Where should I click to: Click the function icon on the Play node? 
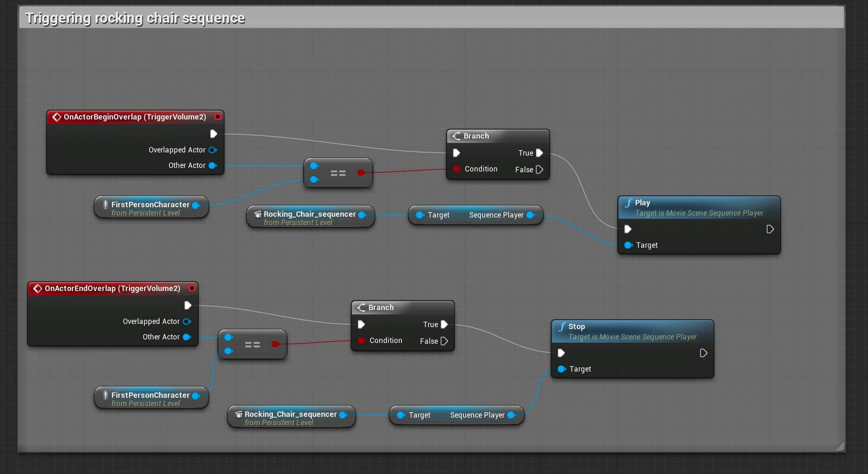pos(628,203)
